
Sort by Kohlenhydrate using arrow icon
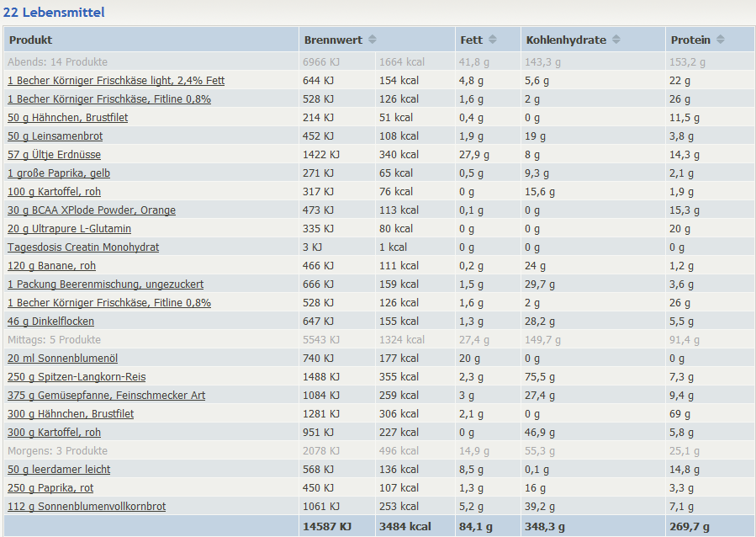pyautogui.click(x=616, y=40)
